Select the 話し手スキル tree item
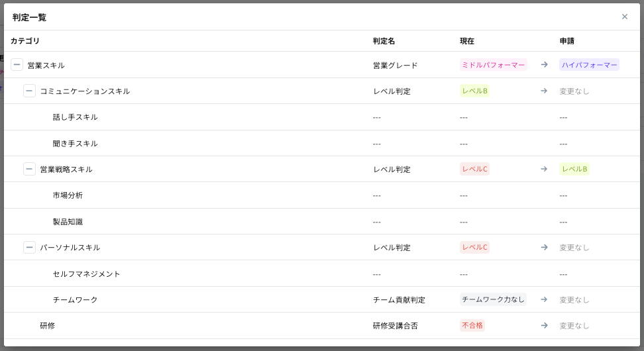This screenshot has width=644, height=351. [x=75, y=117]
